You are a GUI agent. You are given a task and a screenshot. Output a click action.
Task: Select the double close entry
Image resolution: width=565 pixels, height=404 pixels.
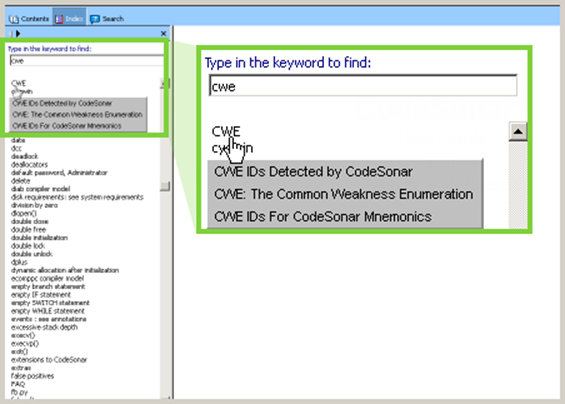[x=30, y=221]
